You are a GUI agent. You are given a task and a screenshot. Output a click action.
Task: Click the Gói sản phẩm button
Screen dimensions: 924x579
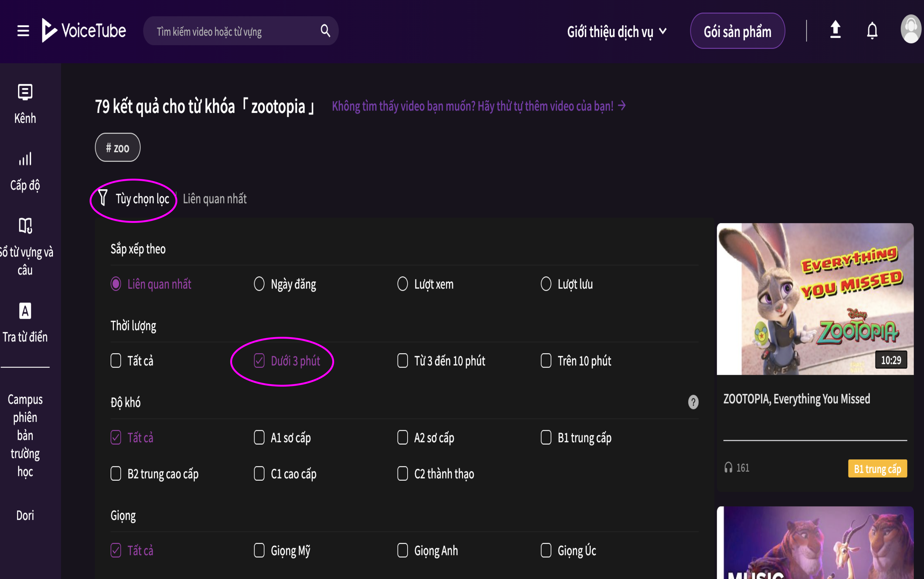[x=737, y=31]
